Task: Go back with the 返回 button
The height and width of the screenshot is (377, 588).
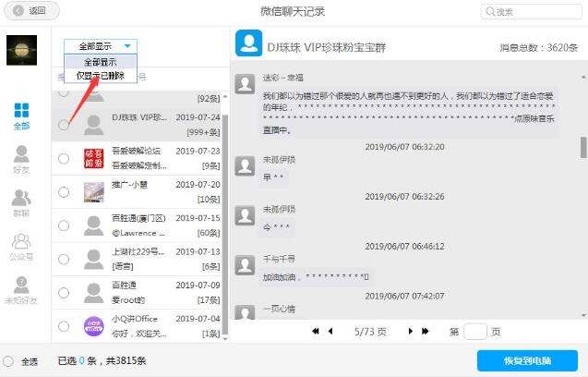Action: (x=31, y=10)
